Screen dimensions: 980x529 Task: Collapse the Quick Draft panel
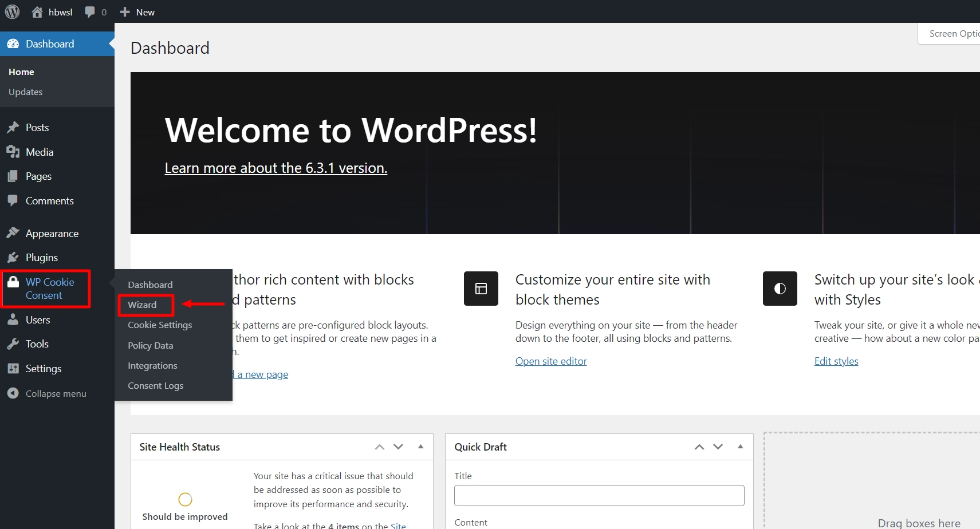(741, 447)
